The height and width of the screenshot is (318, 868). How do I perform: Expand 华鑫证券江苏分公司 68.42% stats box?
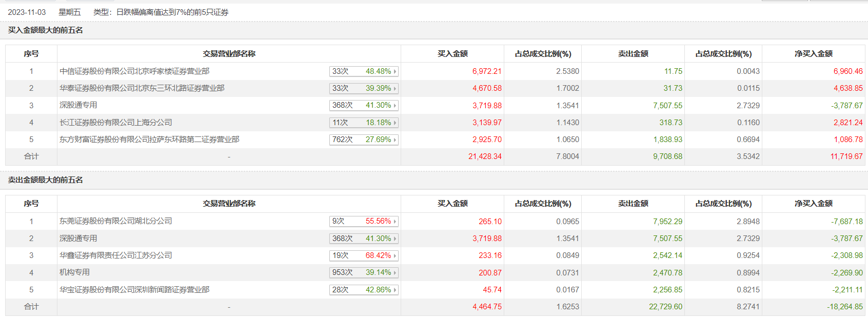tap(364, 255)
